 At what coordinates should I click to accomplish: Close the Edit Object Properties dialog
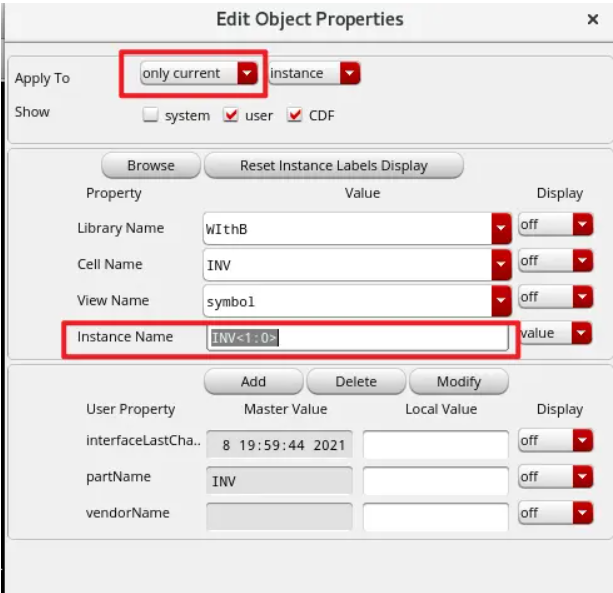click(x=593, y=19)
